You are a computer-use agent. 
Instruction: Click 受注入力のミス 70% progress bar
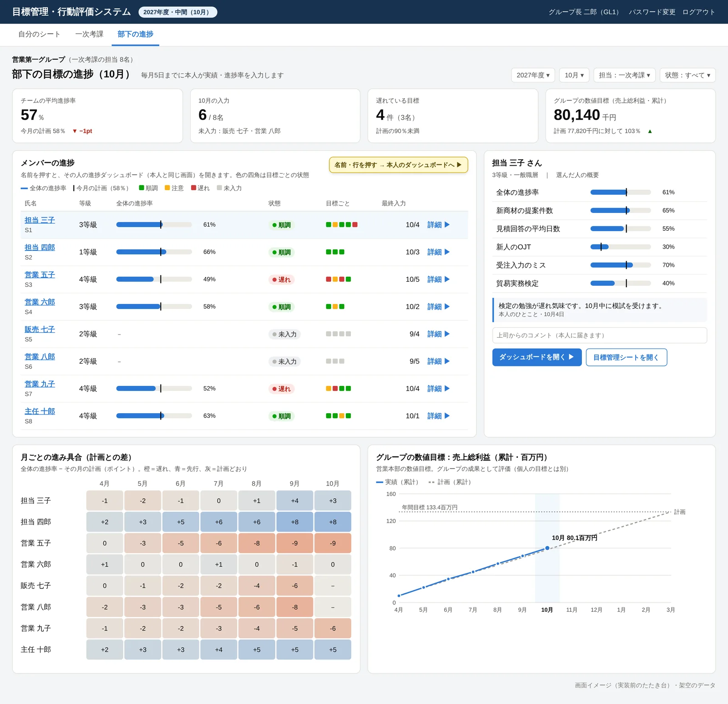(621, 265)
